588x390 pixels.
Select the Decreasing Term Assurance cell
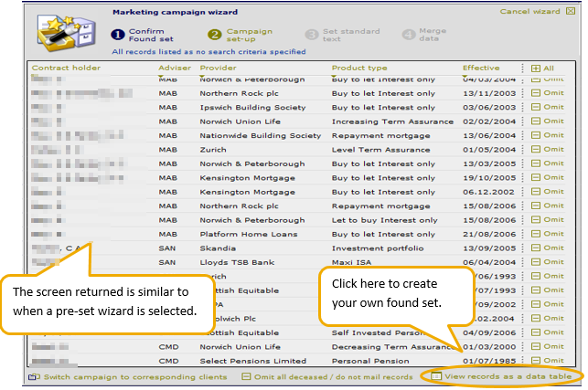392,347
